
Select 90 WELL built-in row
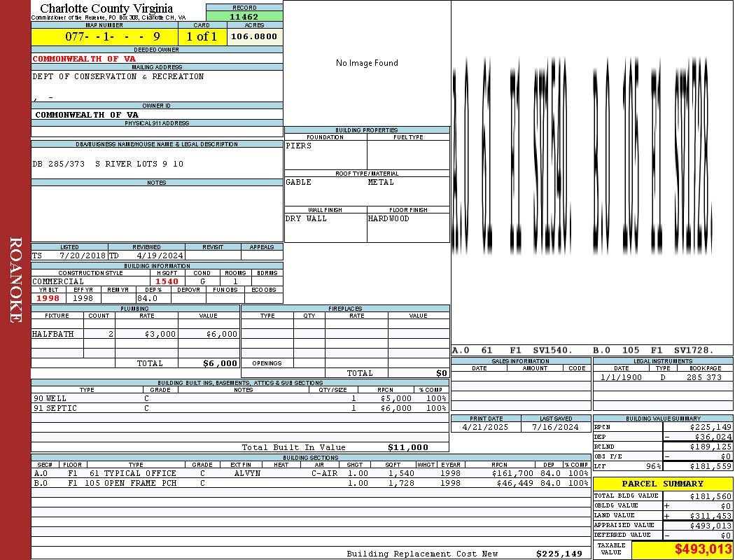240,398
